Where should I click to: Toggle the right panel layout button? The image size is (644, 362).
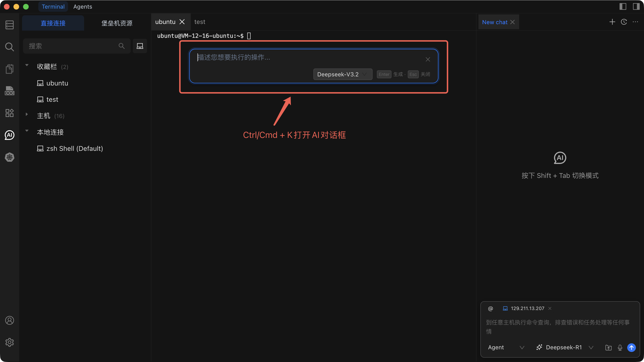(636, 6)
